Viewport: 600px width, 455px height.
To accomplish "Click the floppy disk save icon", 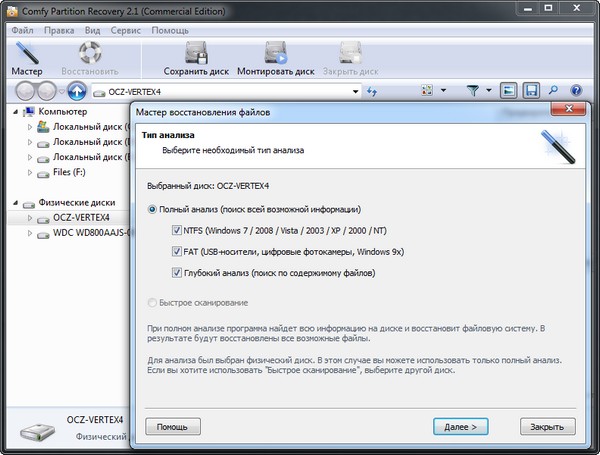I will tap(531, 91).
